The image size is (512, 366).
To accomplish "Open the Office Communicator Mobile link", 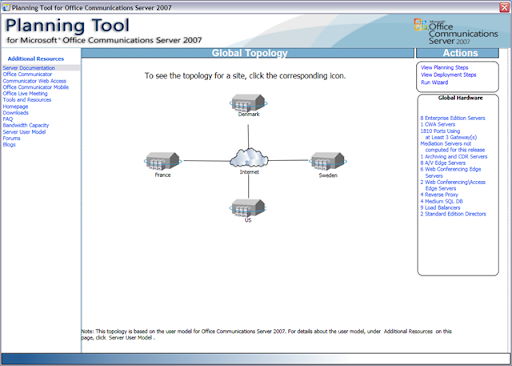I will click(36, 87).
